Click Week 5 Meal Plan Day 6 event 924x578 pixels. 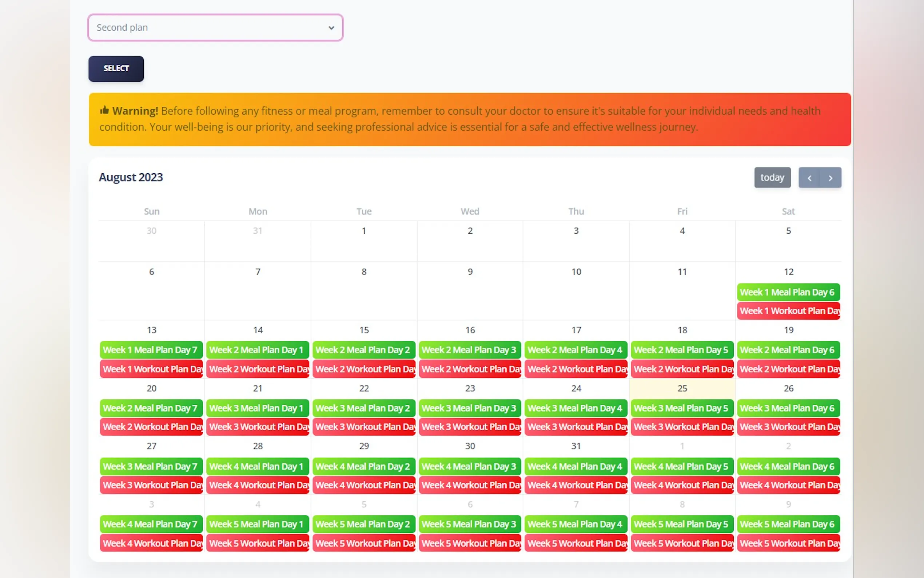(788, 524)
